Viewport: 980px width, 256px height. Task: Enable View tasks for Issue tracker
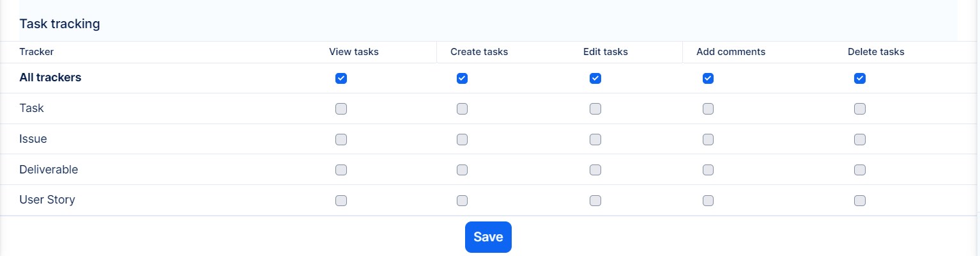coord(341,140)
